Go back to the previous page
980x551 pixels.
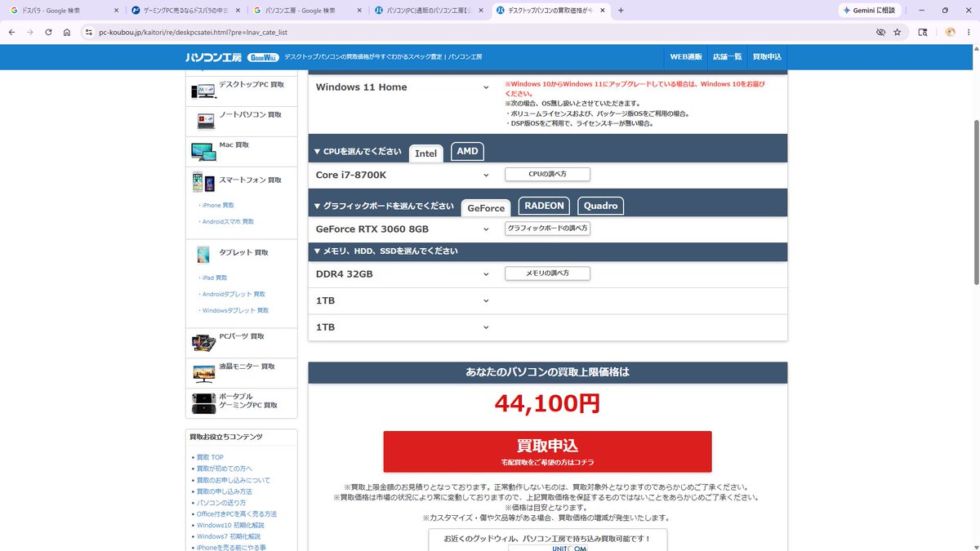tap(11, 32)
